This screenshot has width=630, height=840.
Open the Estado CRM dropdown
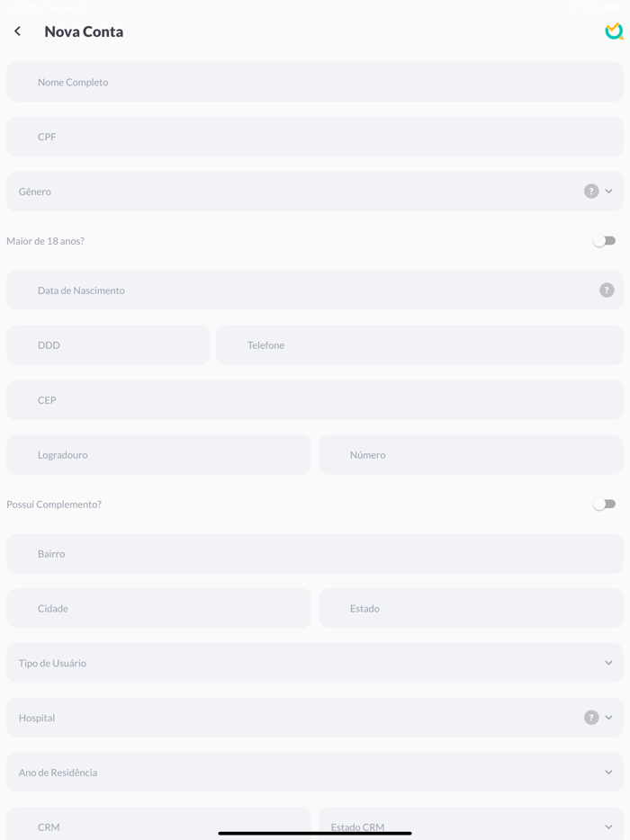(470, 825)
